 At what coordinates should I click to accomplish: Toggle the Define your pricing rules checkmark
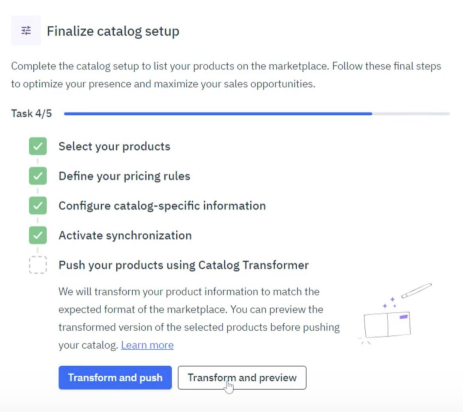38,176
